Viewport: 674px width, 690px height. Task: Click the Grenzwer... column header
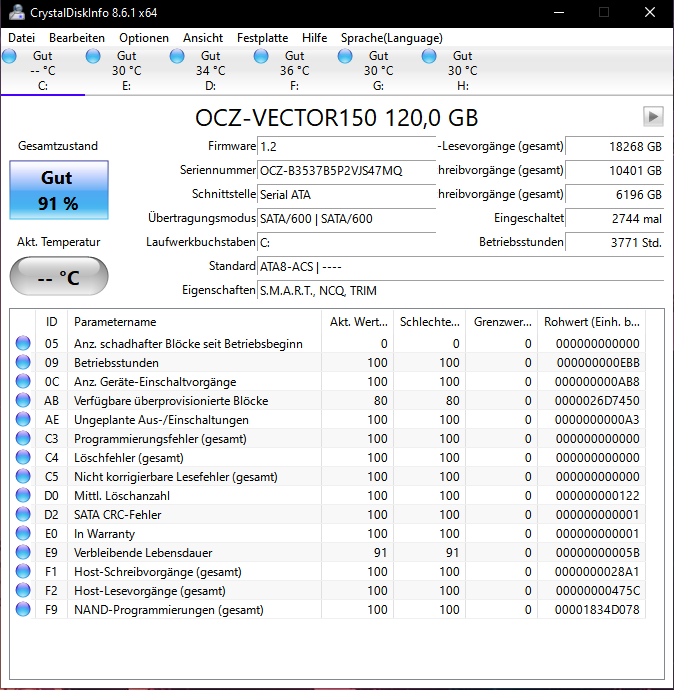click(x=502, y=322)
